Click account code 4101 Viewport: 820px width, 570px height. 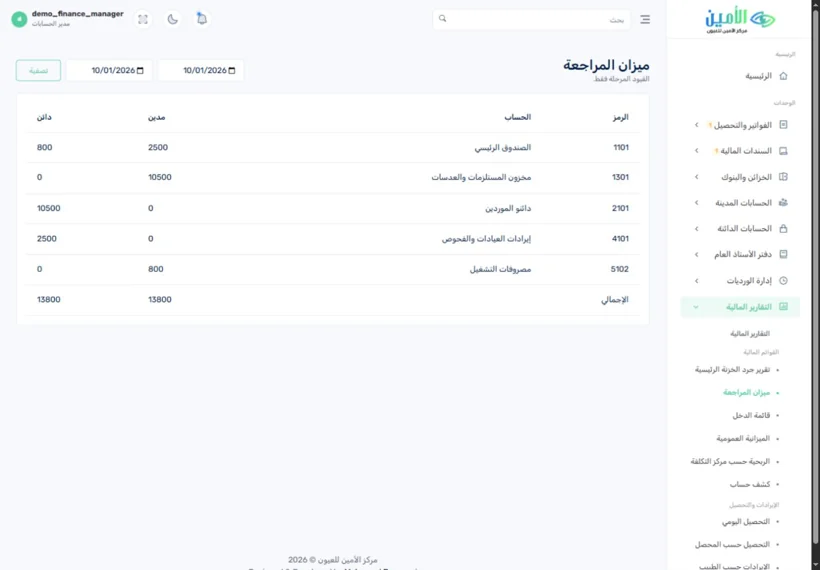(620, 238)
